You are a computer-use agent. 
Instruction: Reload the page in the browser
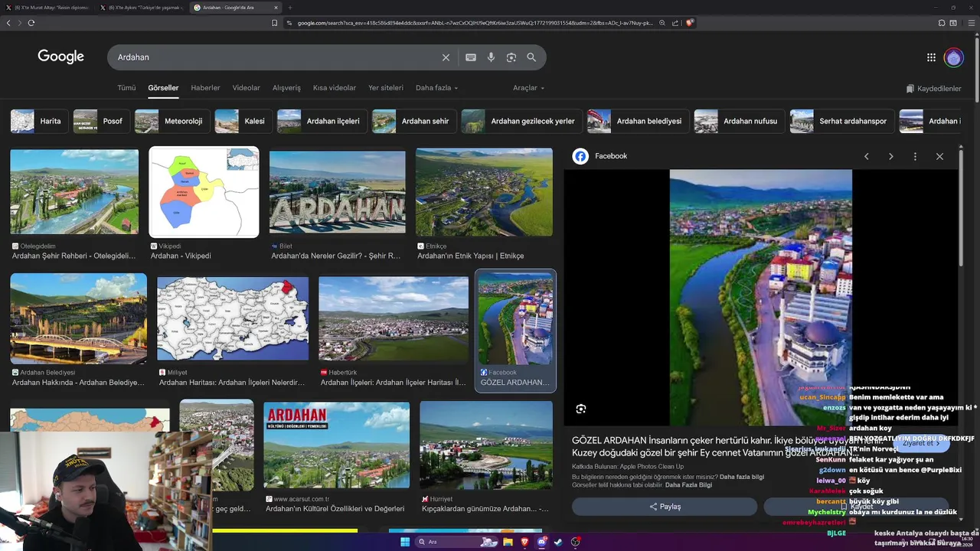tap(31, 23)
